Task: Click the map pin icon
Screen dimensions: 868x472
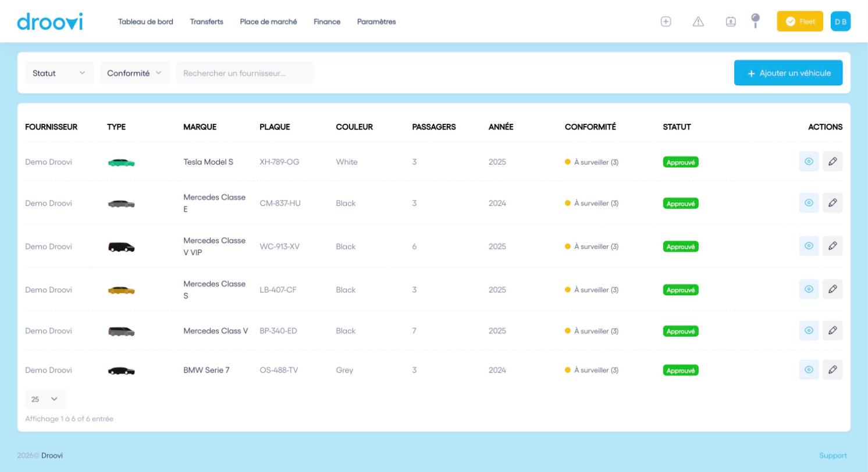Action: [756, 21]
